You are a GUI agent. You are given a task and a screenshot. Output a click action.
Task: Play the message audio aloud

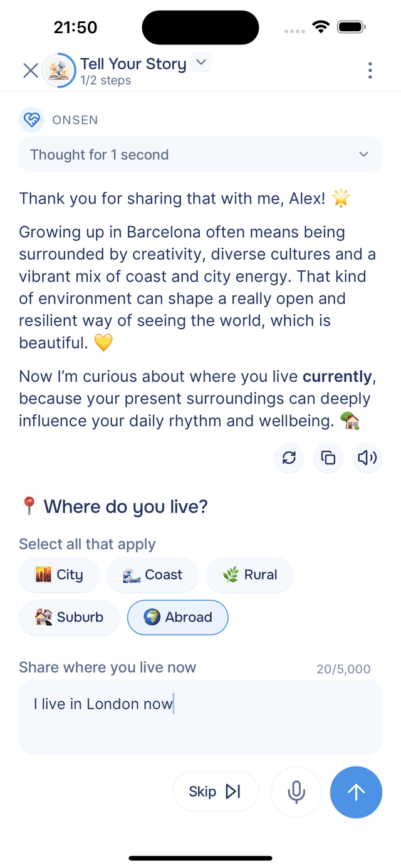pos(367,458)
